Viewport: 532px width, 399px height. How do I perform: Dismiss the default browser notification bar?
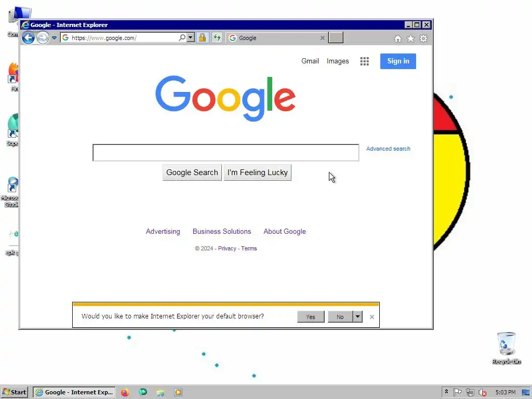[372, 317]
